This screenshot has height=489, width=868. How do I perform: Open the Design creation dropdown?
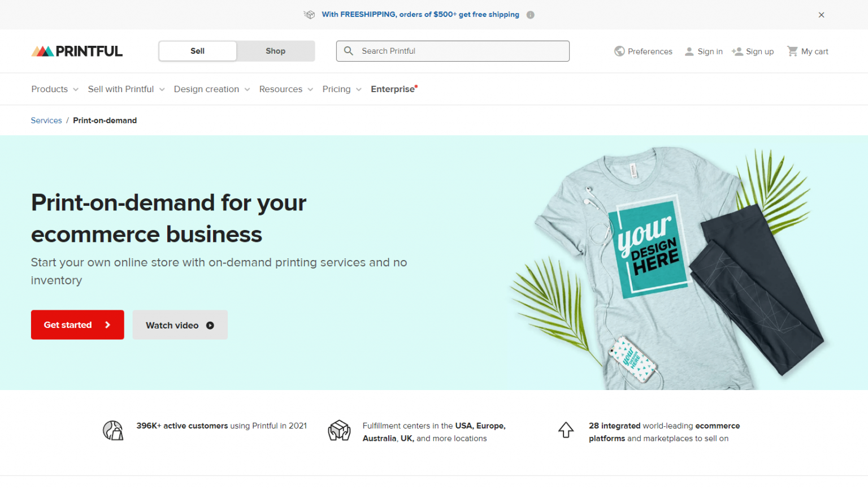pyautogui.click(x=206, y=89)
